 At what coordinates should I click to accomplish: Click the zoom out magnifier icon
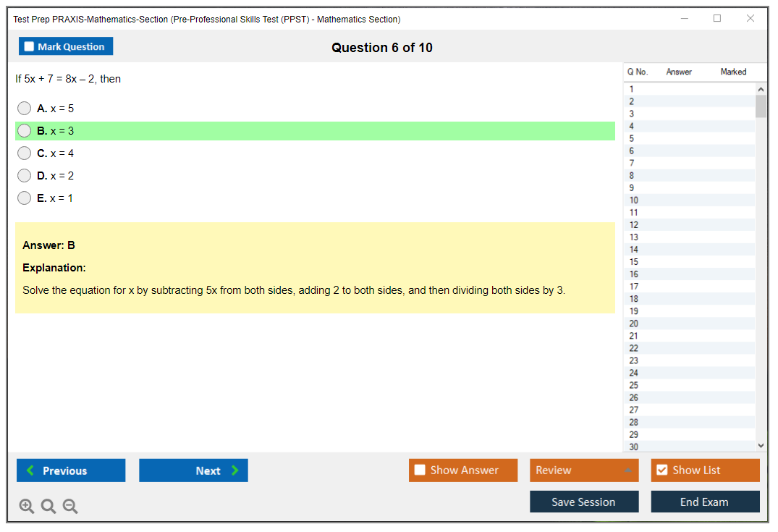[70, 507]
